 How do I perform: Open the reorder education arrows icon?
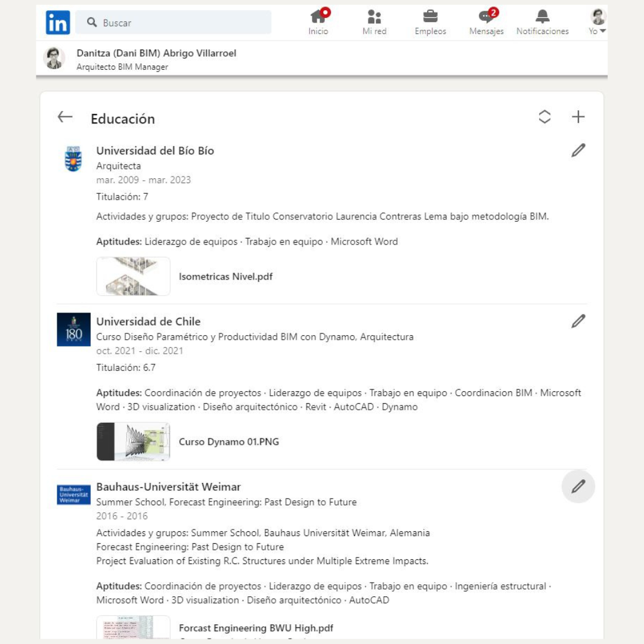point(544,117)
